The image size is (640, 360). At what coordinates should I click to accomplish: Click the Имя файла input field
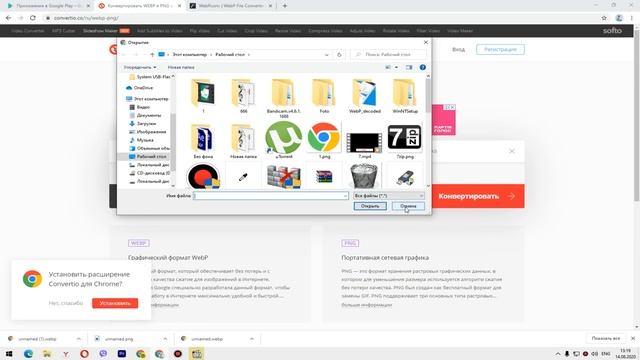(x=271, y=196)
